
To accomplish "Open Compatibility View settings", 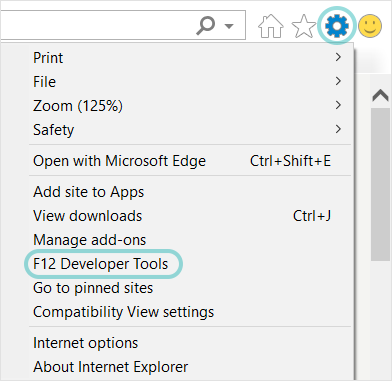I will [190, 312].
